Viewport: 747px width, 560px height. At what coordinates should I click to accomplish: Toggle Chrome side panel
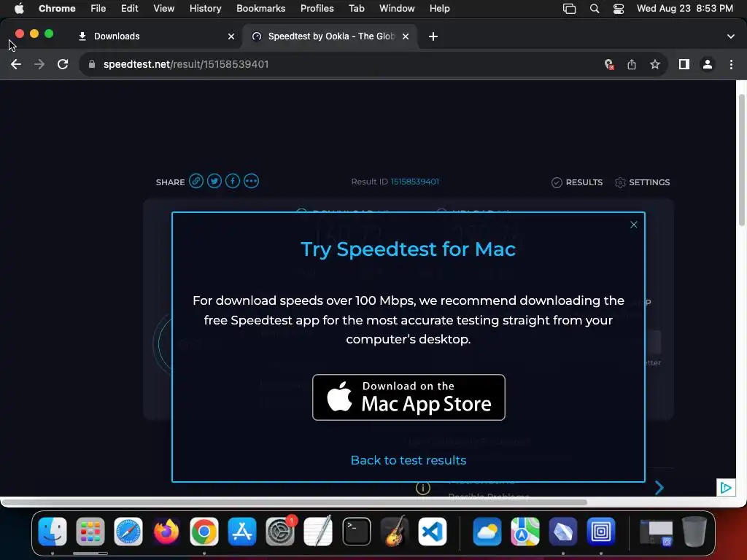pyautogui.click(x=684, y=64)
